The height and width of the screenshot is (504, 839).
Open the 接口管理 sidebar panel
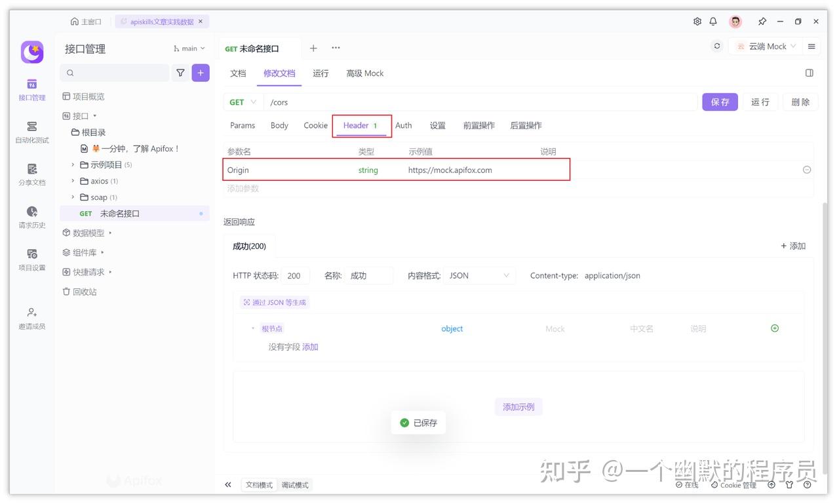pos(31,90)
